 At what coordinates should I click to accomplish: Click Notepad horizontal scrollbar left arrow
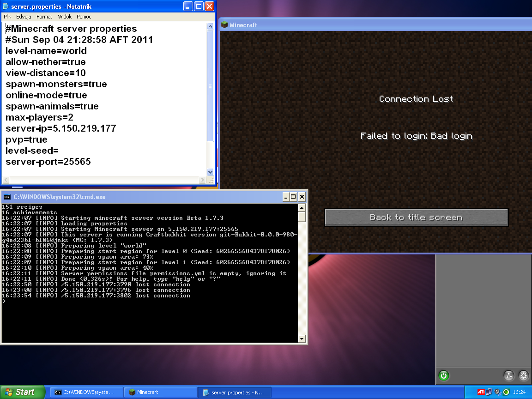[6, 180]
